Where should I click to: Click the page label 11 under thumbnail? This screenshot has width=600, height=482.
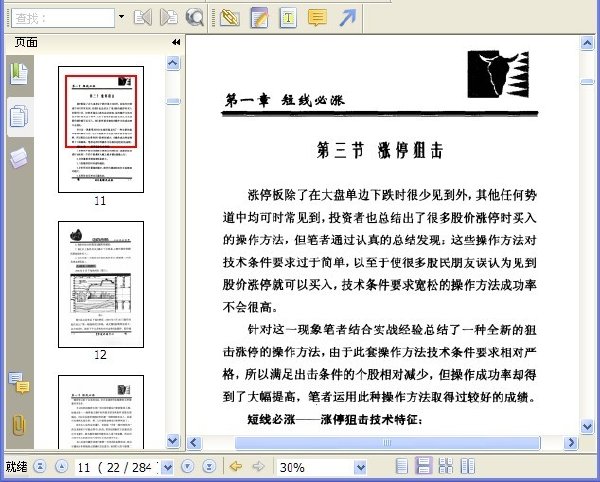click(x=100, y=201)
